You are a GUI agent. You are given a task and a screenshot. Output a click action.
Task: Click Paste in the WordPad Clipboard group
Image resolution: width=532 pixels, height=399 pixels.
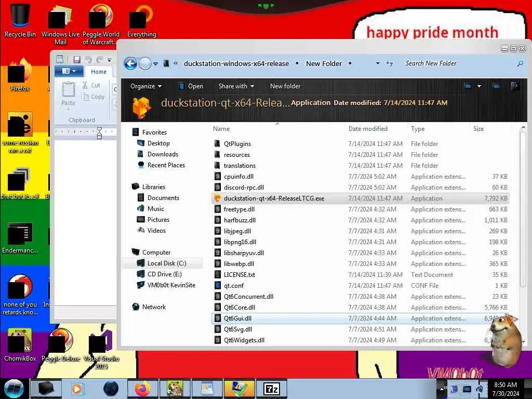click(68, 95)
